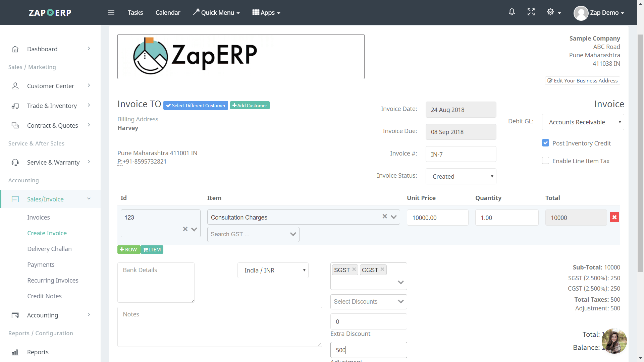Open the Invoice Status Created dropdown

(x=461, y=176)
